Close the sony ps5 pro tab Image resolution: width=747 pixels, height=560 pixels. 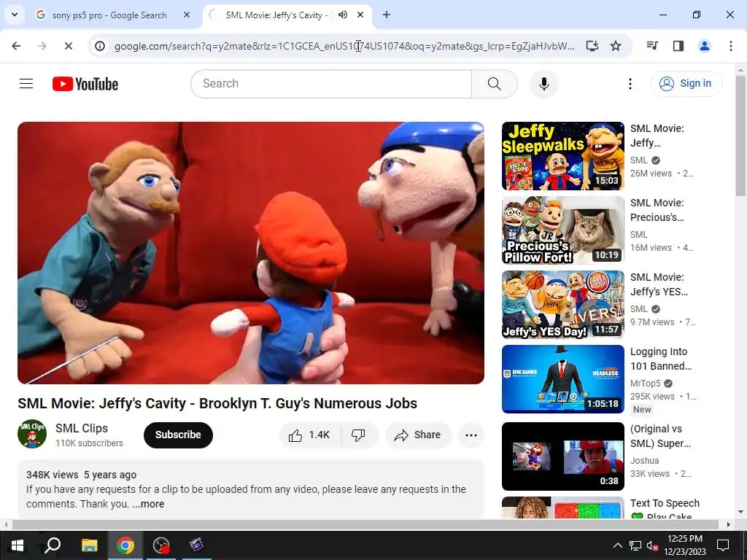coord(187,15)
